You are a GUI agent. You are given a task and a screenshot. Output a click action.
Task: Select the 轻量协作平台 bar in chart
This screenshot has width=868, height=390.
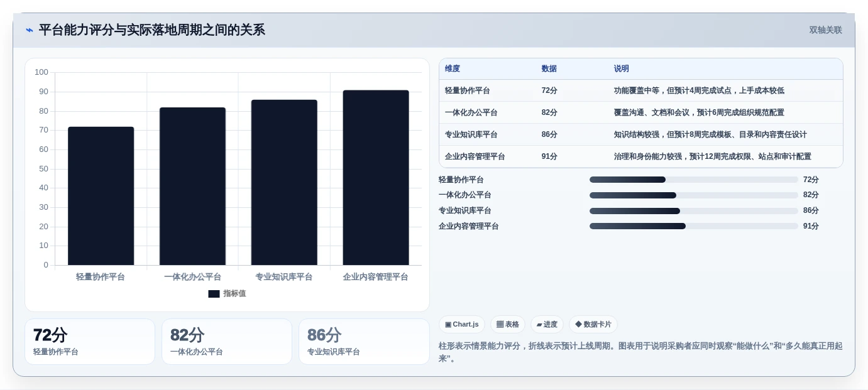[x=101, y=196]
